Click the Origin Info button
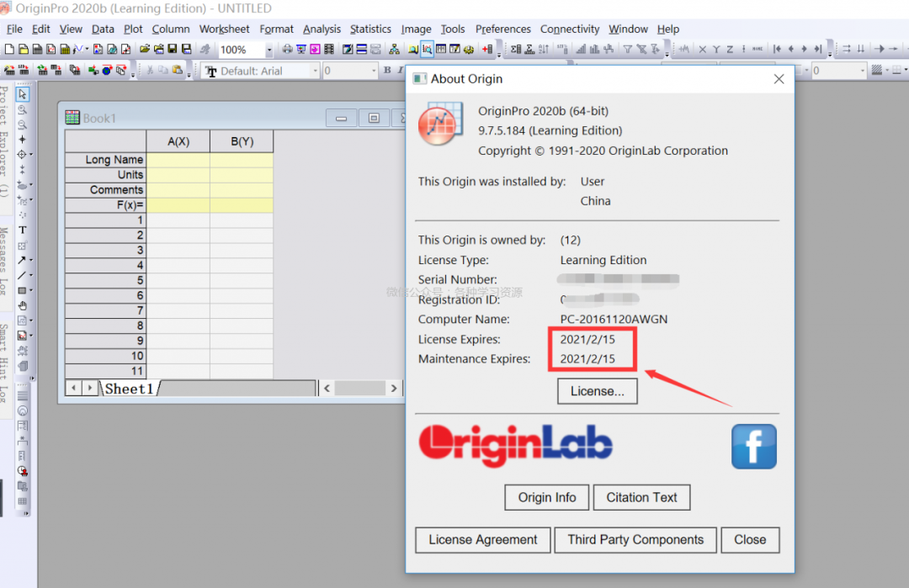 (547, 498)
